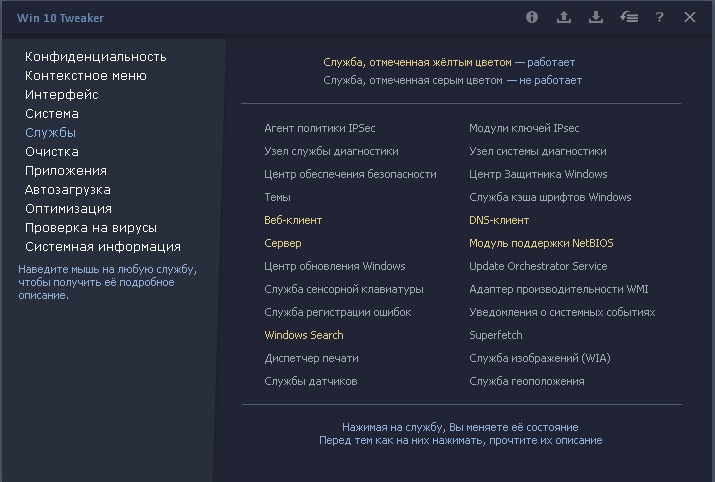Switch to the Автозагрузка section
Viewport: 715px width, 482px height.
68,190
